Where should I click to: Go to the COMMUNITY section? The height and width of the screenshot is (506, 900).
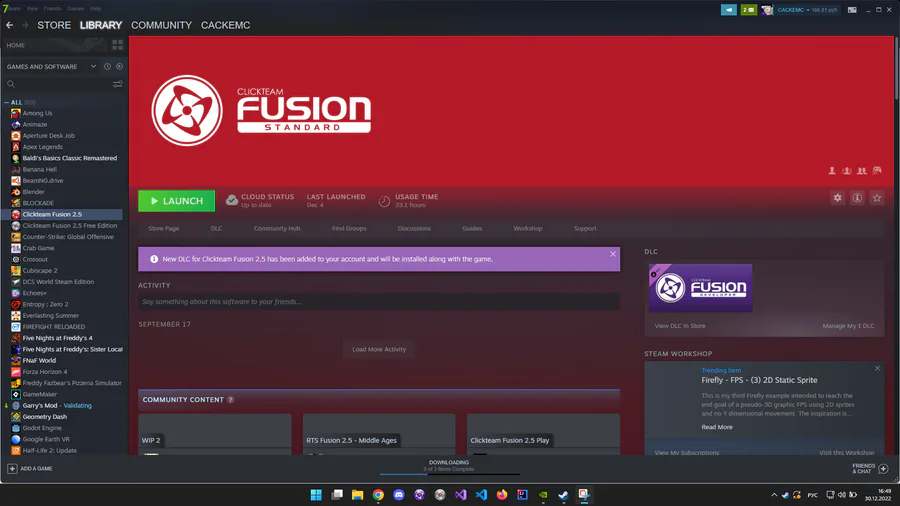pos(161,25)
